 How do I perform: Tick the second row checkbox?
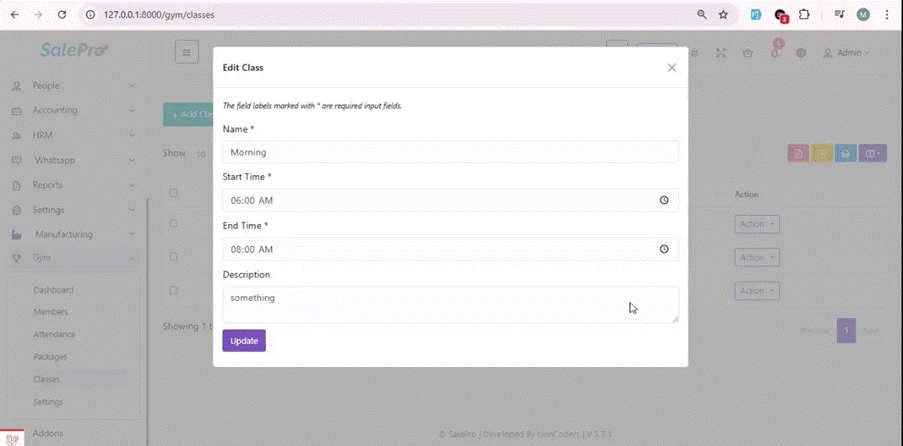(173, 257)
